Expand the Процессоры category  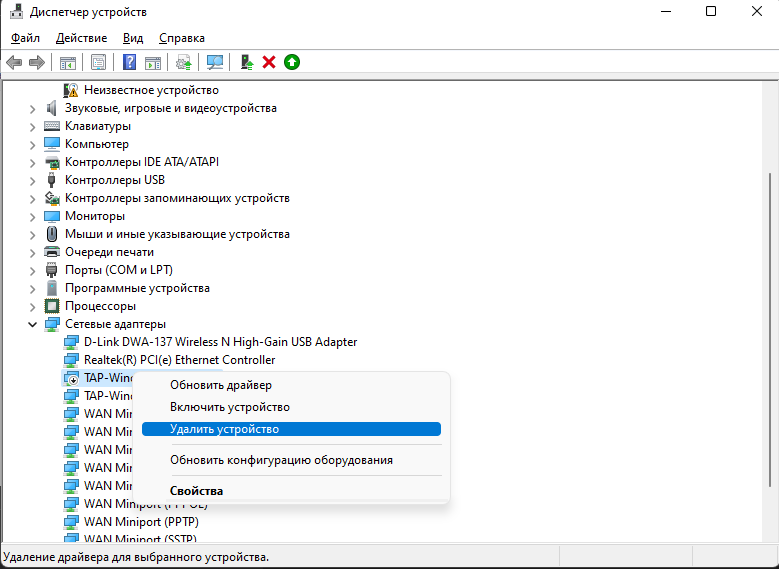coord(33,306)
